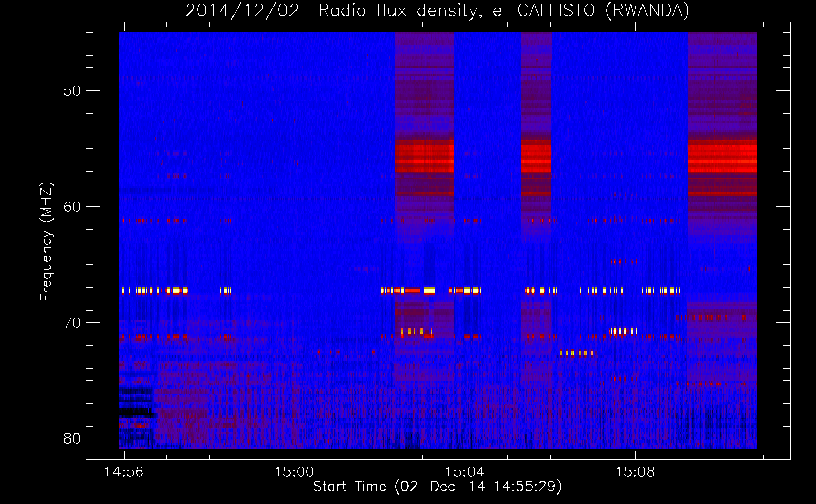Click the '14:56' time tick label
Image resolution: width=816 pixels, height=504 pixels.
click(x=124, y=472)
